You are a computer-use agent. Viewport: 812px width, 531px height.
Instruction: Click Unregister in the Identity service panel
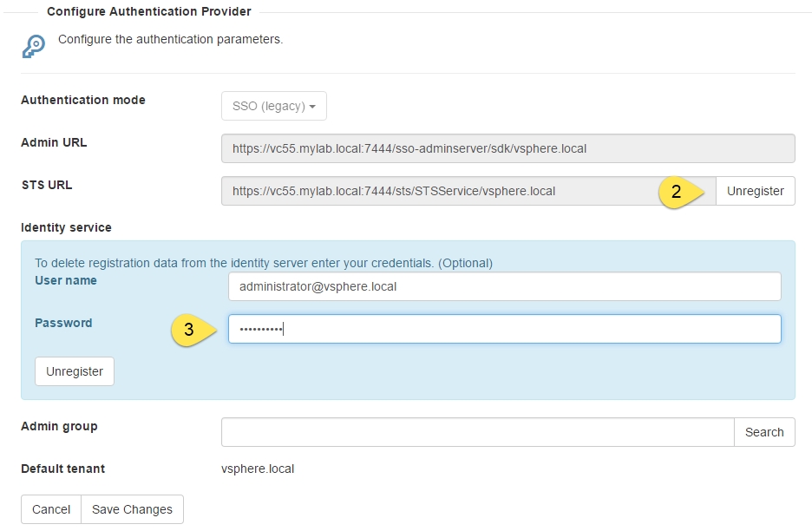pyautogui.click(x=75, y=371)
